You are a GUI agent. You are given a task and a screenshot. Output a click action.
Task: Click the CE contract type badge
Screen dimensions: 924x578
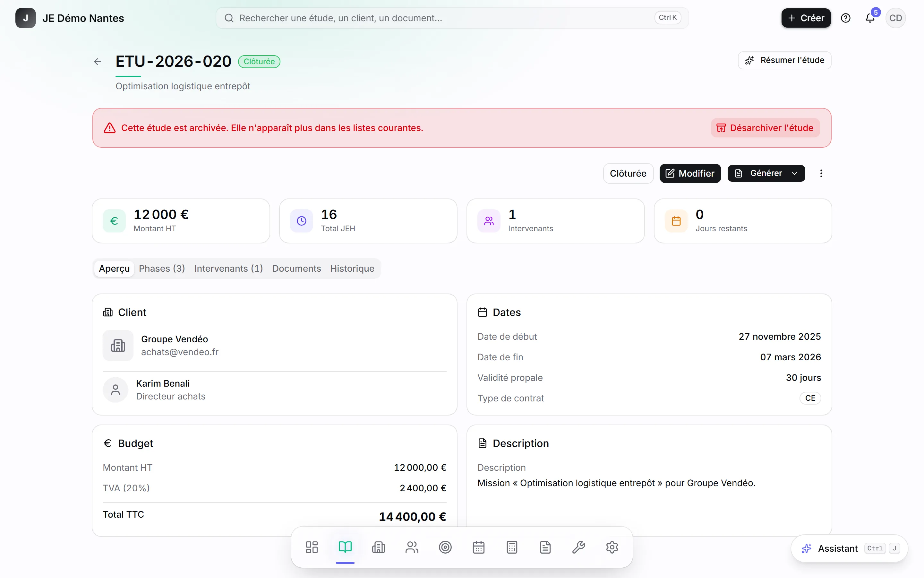coord(810,398)
